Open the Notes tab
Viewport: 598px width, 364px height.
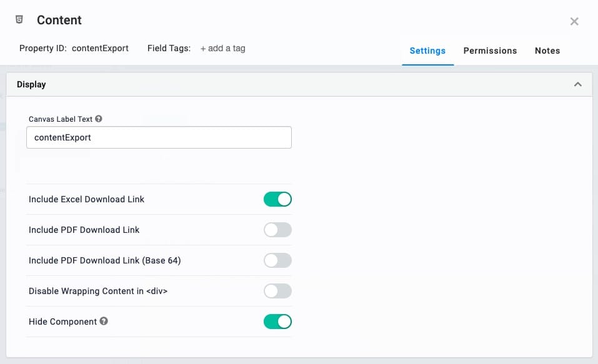tap(547, 51)
